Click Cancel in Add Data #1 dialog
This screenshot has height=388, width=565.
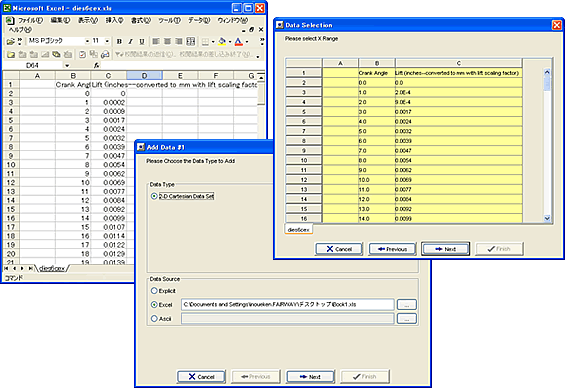pos(201,377)
